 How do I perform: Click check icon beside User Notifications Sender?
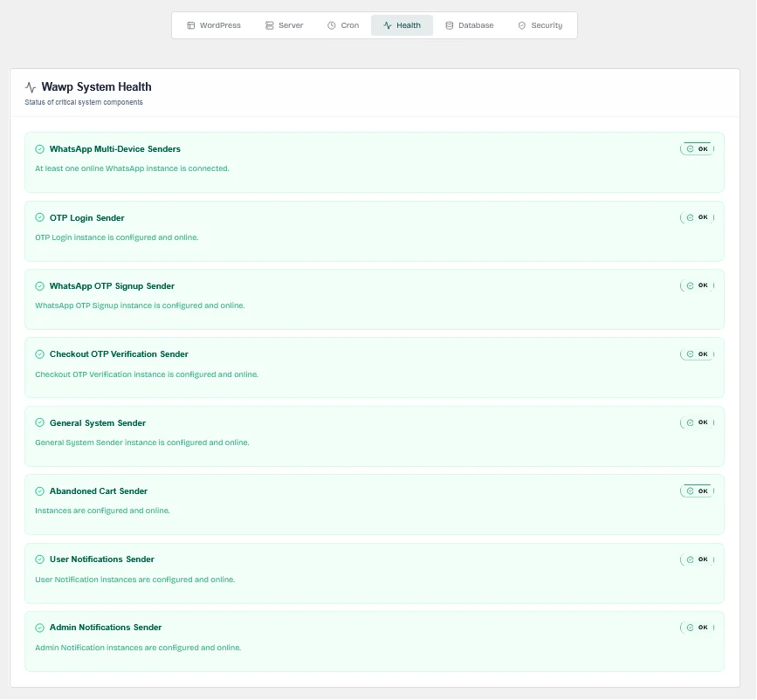39,559
